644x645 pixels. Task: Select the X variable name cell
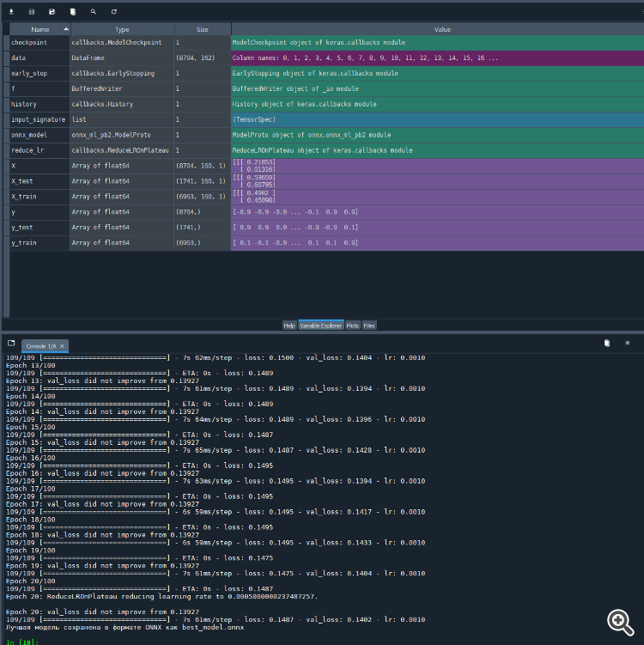pyautogui.click(x=39, y=166)
